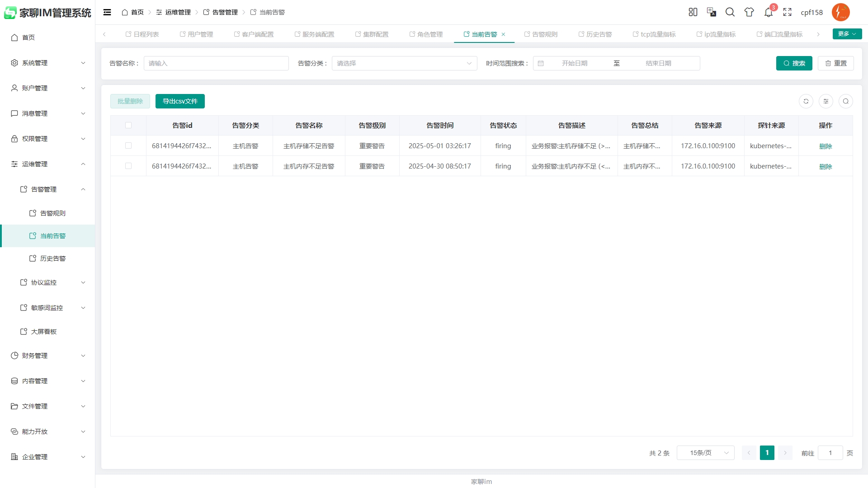Viewport: 868px width, 488px height.
Task: Open the 告警分类 dropdown
Action: pyautogui.click(x=404, y=63)
